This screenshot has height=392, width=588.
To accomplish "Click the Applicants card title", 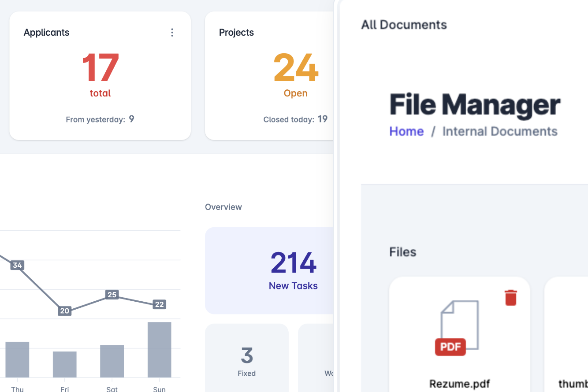I will 46,33.
